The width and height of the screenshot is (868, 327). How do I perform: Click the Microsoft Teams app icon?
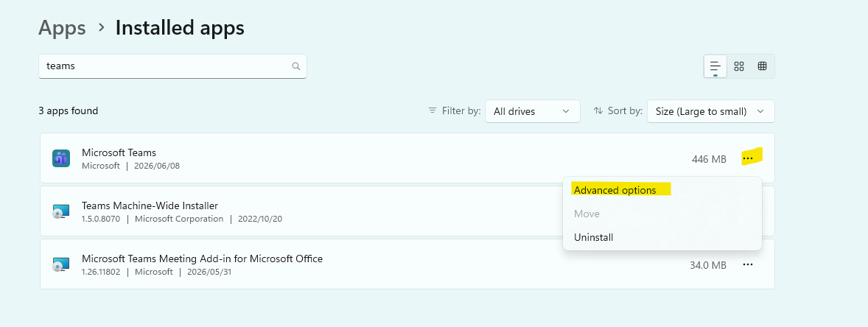[61, 158]
